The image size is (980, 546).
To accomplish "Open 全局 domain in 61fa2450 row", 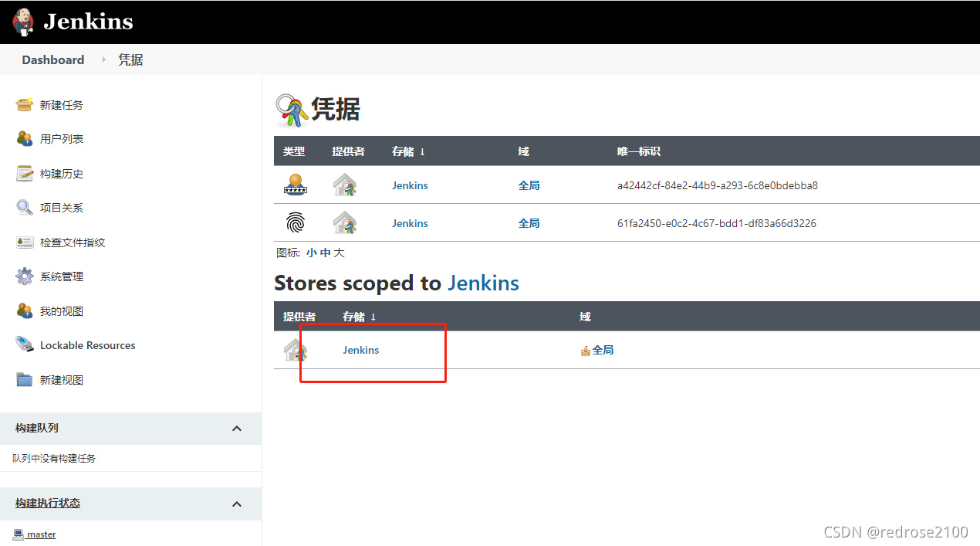I will (x=529, y=223).
